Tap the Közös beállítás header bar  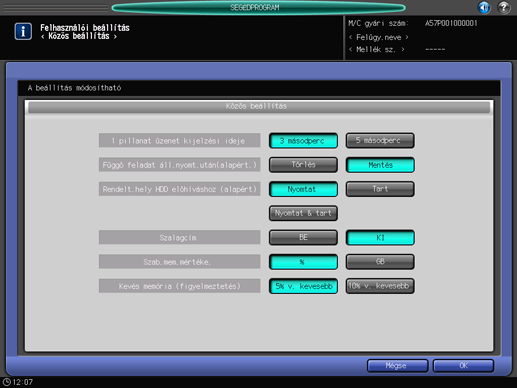259,107
